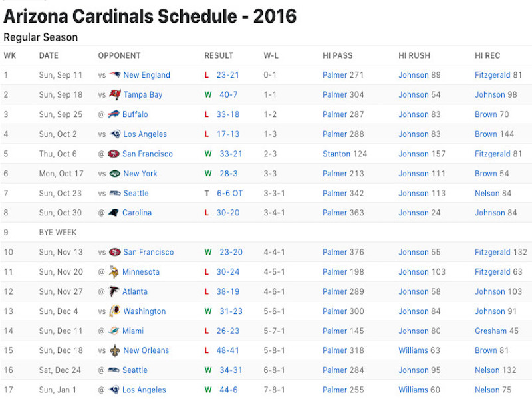Open the Week 1 23-21 result link
Viewport: 532px width, 399px height.
(227, 75)
